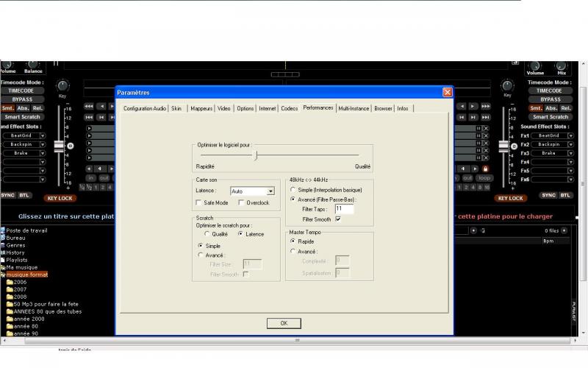Click the right deck Volume knob
This screenshot has width=588, height=368.
click(534, 65)
